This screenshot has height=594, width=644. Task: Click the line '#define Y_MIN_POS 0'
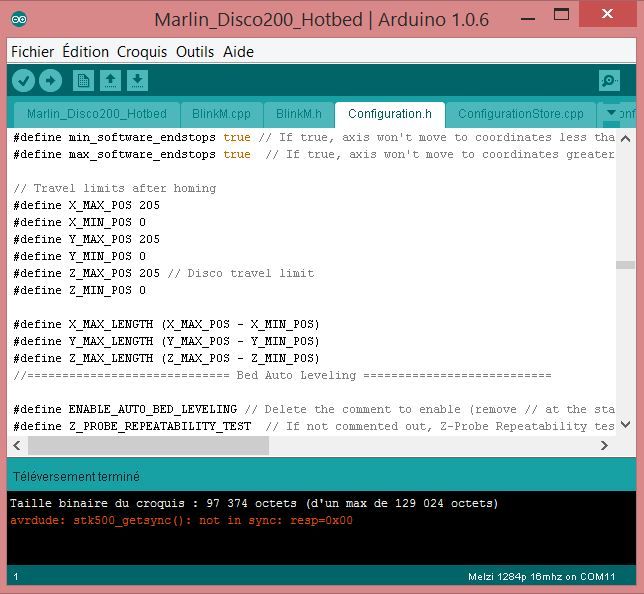point(79,256)
